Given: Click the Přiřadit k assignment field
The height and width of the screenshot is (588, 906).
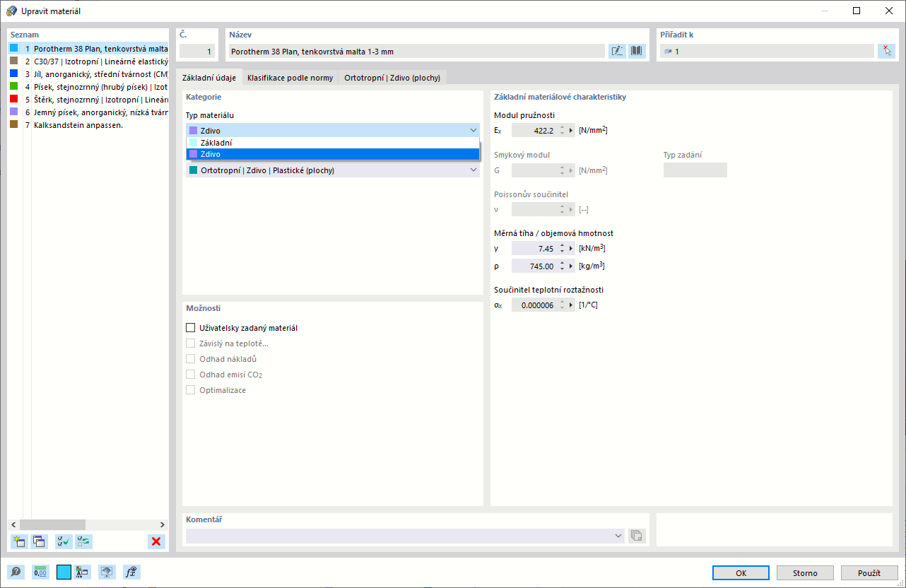Looking at the screenshot, I should [767, 51].
